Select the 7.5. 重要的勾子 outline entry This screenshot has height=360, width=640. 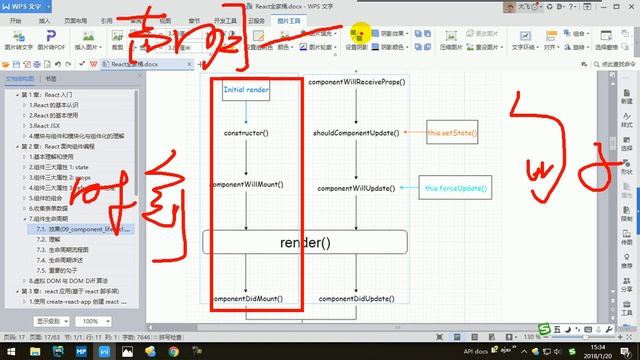coord(57,271)
